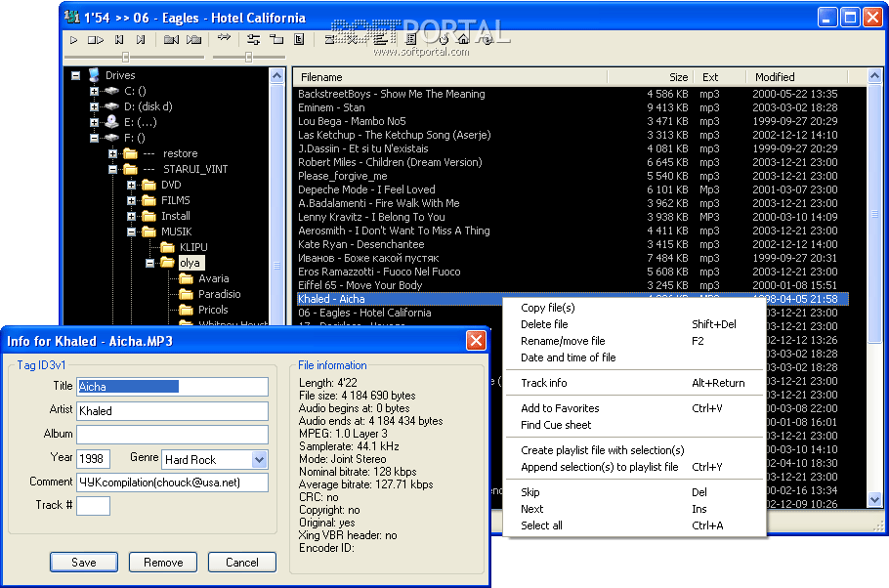Choose Select all from context menu

pos(634,525)
